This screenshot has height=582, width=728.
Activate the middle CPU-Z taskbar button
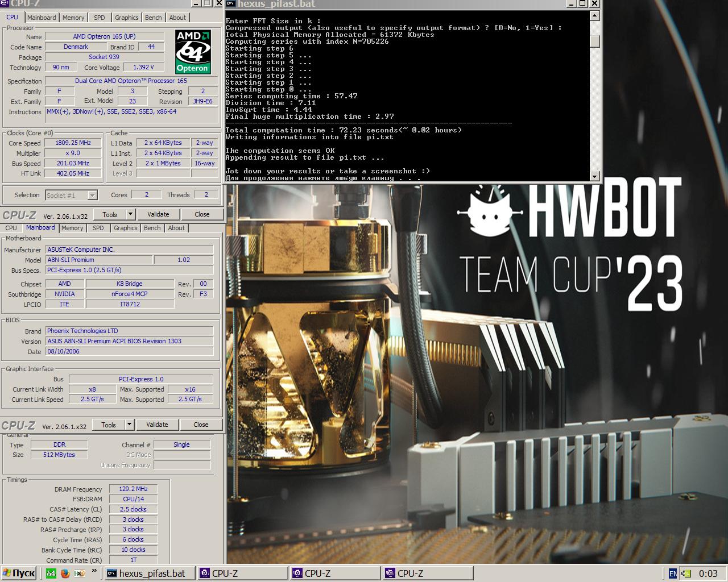click(x=334, y=573)
